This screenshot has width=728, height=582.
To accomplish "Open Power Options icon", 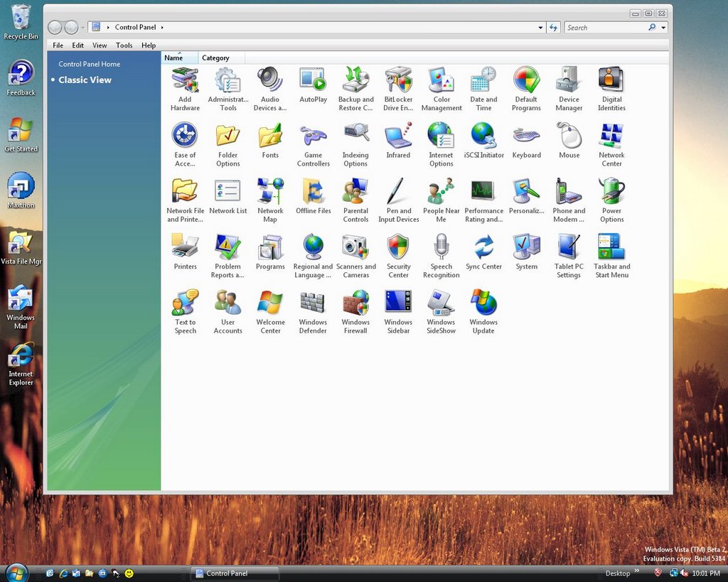I will pos(611,192).
